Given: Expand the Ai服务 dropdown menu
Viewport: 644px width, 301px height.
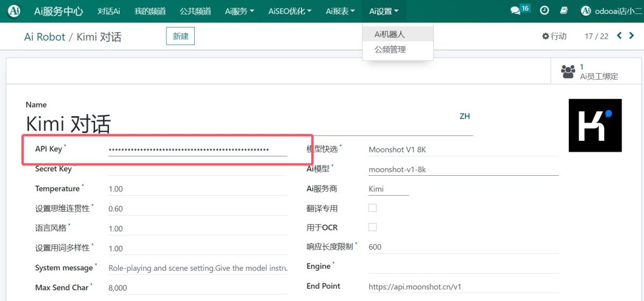Looking at the screenshot, I should pyautogui.click(x=239, y=11).
